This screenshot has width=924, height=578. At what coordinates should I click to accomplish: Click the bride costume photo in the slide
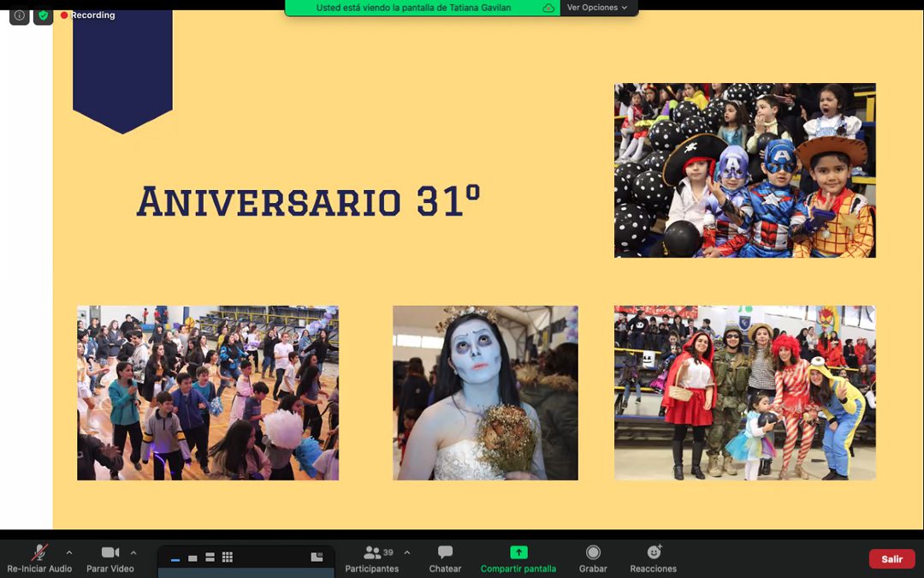[485, 393]
